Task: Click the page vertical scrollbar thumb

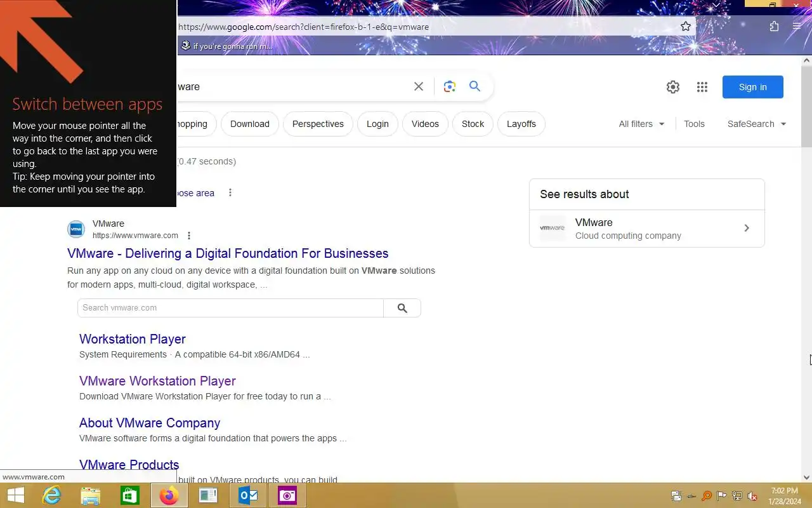Action: click(807, 107)
